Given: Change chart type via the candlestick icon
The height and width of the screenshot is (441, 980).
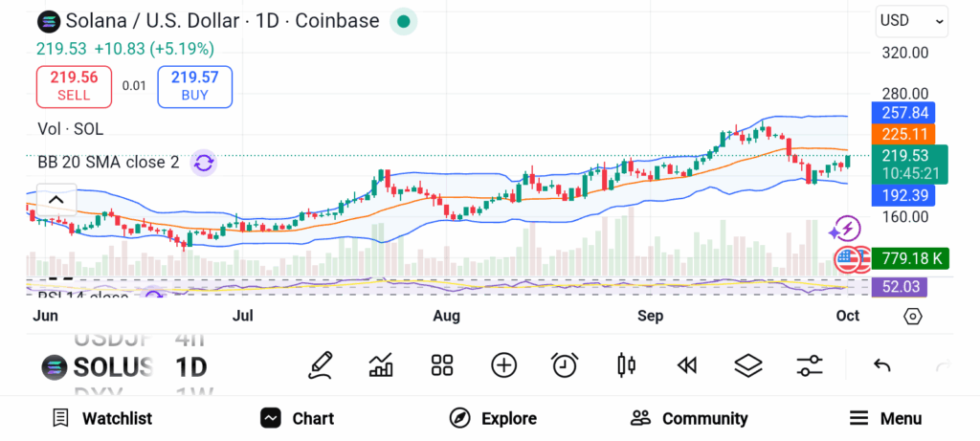Looking at the screenshot, I should tap(627, 364).
